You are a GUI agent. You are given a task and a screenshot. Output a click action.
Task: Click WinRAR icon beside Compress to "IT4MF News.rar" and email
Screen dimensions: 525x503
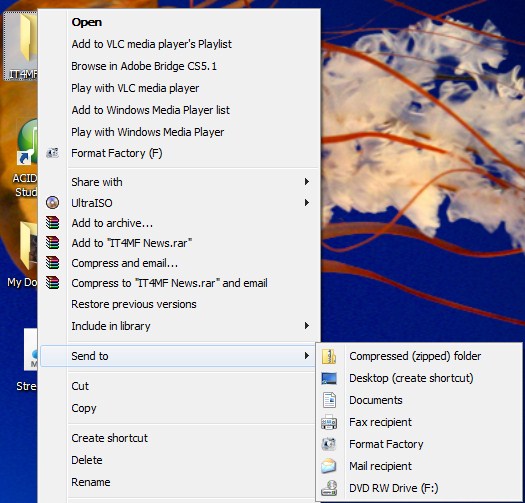coord(53,283)
